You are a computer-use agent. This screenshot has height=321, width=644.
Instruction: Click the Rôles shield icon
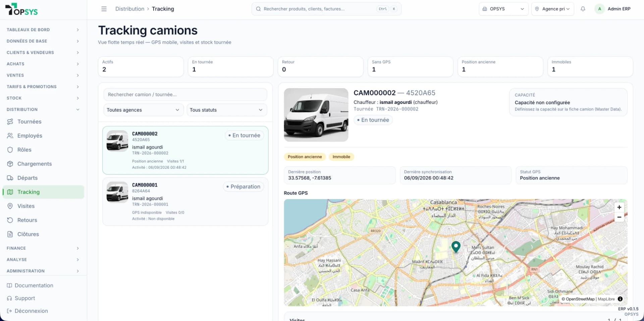(x=10, y=150)
